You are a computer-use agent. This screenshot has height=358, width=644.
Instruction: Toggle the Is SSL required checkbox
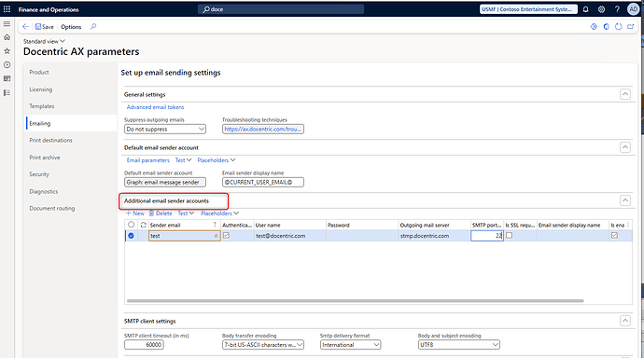(x=509, y=235)
